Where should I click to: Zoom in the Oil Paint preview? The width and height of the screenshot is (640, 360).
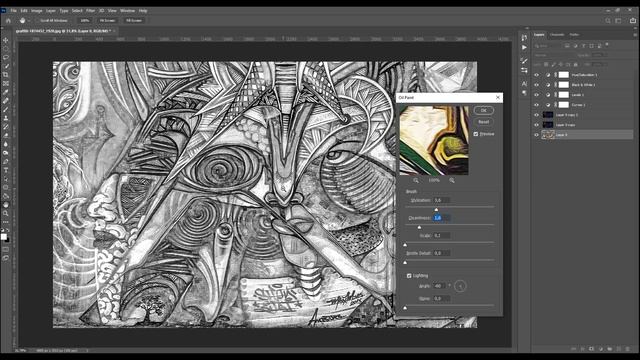coord(452,180)
